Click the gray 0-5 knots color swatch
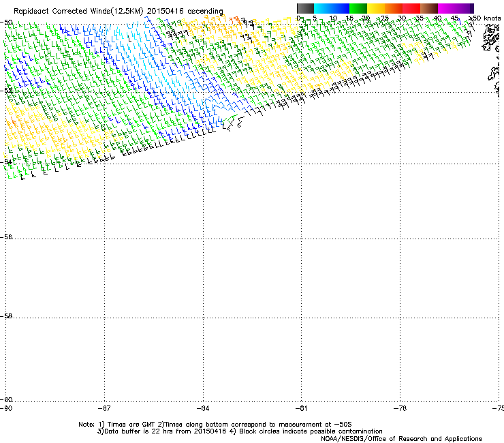This screenshot has height=443, width=504. pos(305,8)
